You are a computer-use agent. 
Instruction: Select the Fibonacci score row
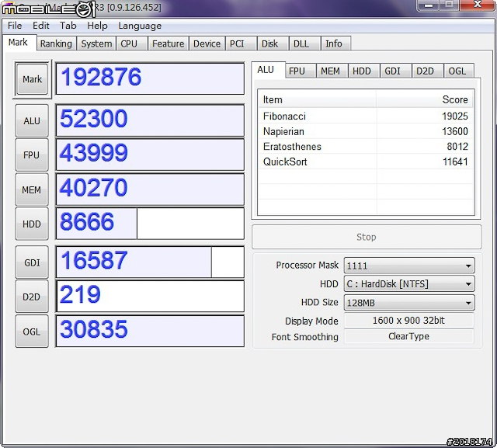(365, 116)
